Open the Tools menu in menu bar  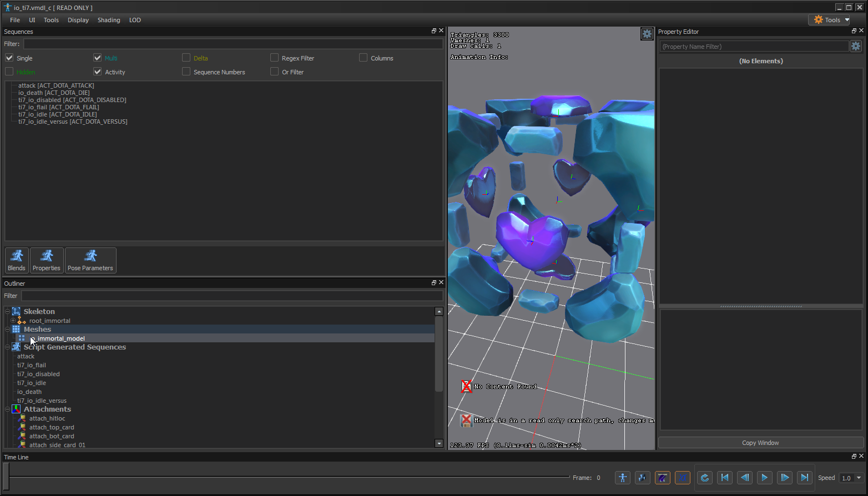[51, 20]
